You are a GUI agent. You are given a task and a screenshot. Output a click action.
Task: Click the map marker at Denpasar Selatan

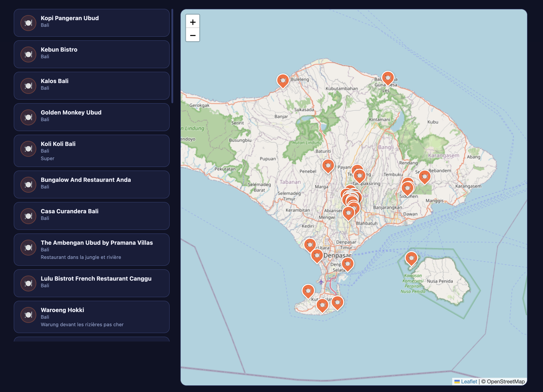(x=348, y=264)
